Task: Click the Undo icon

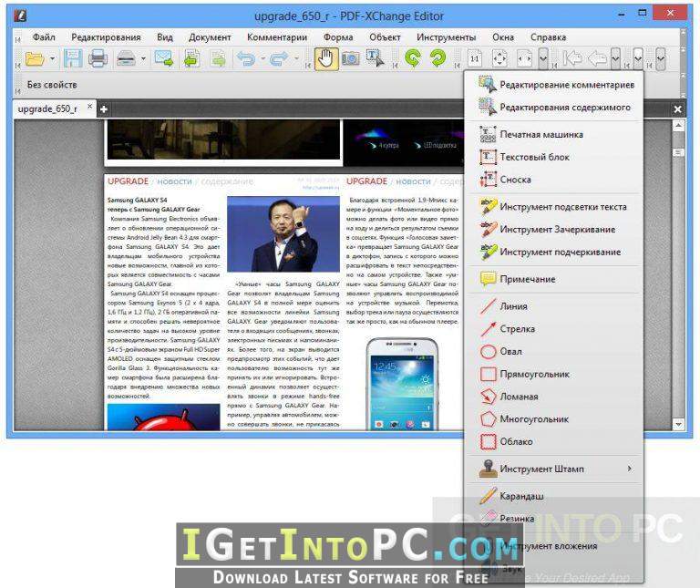Action: 246,59
